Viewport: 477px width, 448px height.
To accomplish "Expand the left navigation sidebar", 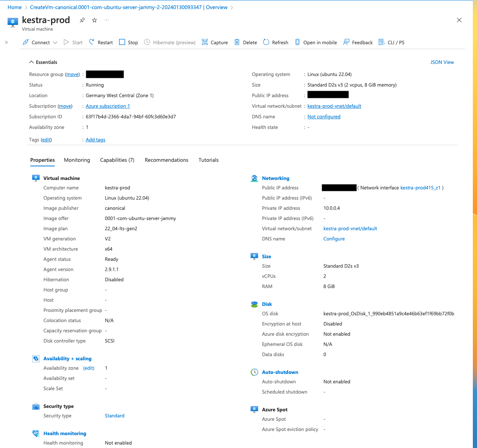I will 6,42.
